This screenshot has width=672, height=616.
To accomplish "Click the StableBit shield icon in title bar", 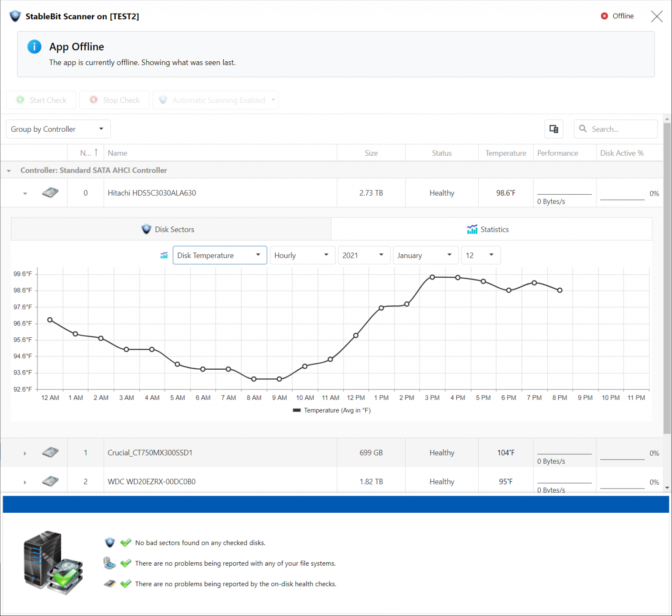I will (x=15, y=16).
